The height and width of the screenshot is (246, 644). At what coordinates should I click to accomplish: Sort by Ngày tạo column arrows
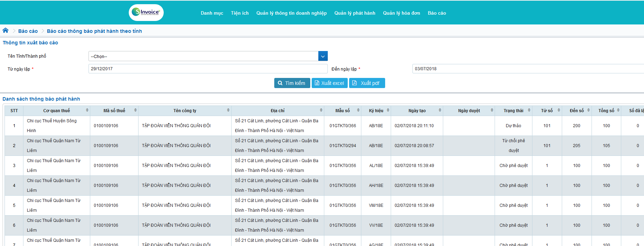click(440, 110)
